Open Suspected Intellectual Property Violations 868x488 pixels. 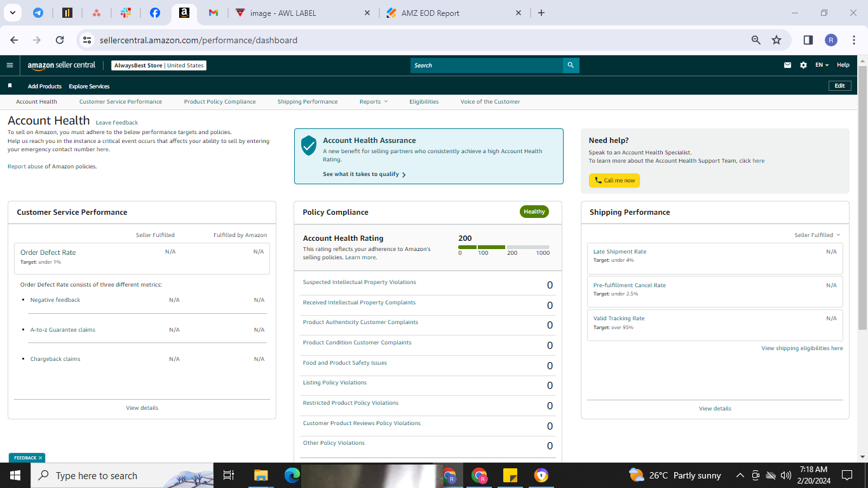[360, 282]
